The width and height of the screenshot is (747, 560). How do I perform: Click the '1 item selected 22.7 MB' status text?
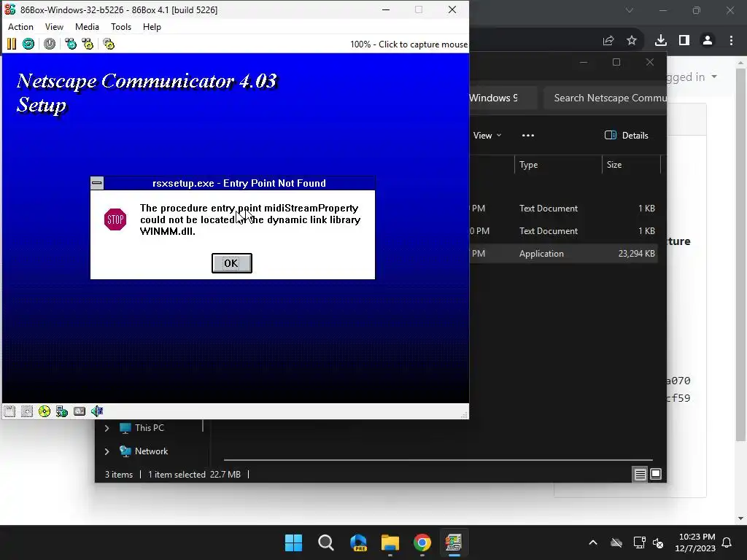(x=194, y=475)
